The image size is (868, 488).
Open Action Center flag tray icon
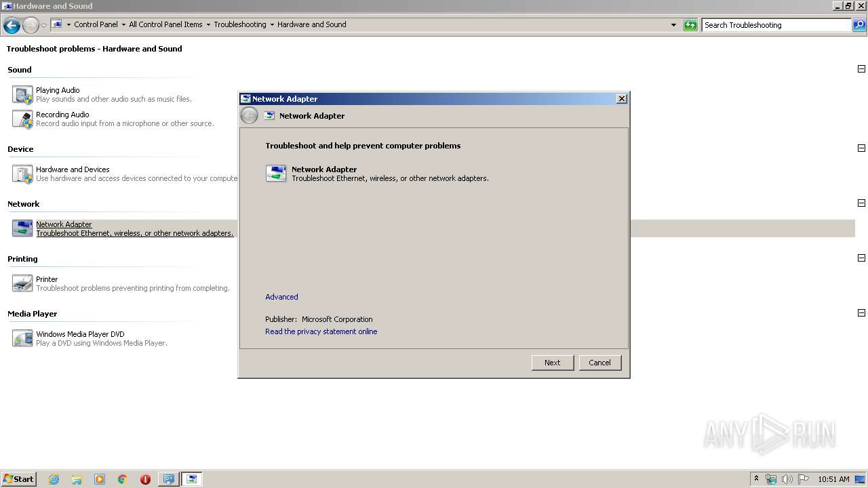[x=804, y=479]
